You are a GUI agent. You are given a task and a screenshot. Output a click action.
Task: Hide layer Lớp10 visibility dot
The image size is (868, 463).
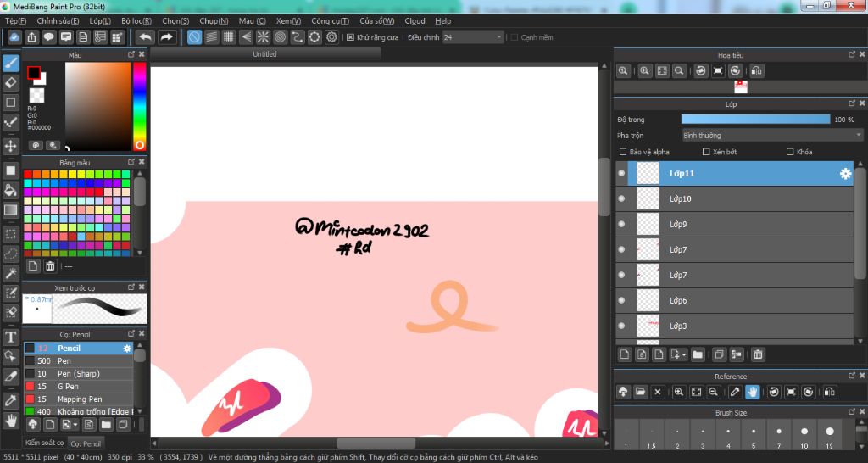point(621,198)
